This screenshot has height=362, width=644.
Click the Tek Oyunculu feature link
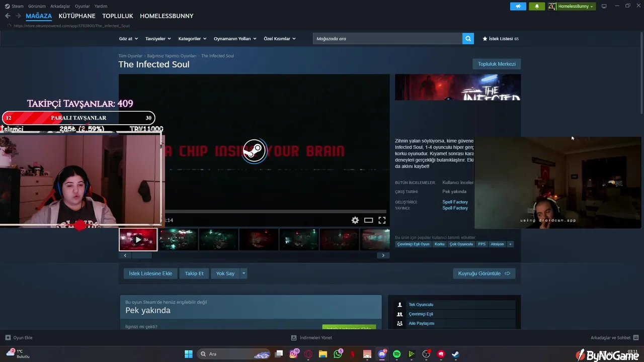421,305
